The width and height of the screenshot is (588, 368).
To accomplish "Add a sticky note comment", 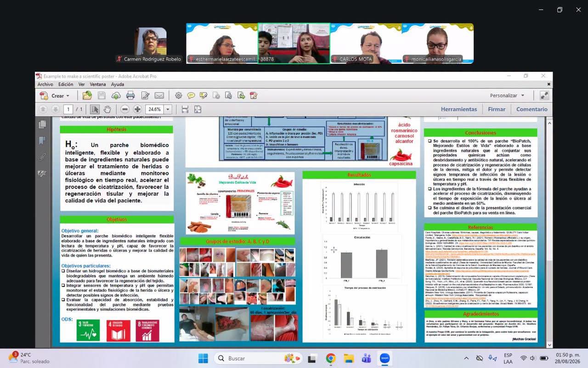I will tap(191, 95).
